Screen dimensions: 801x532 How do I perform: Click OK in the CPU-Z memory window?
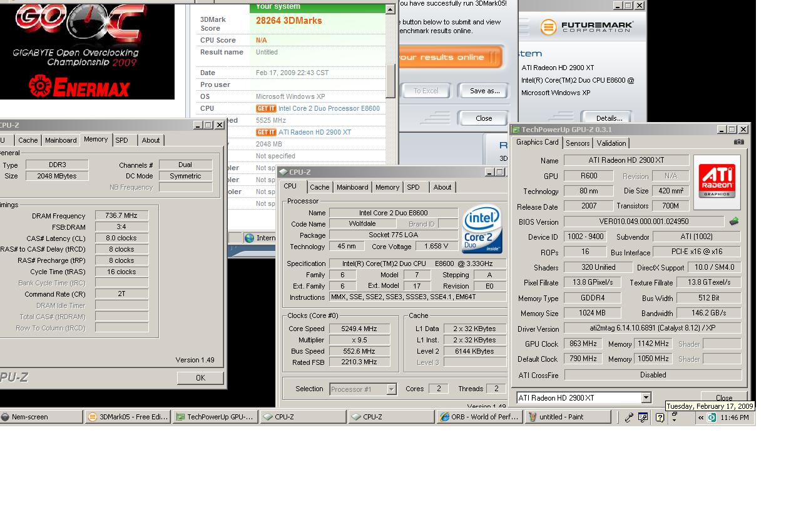coord(200,378)
